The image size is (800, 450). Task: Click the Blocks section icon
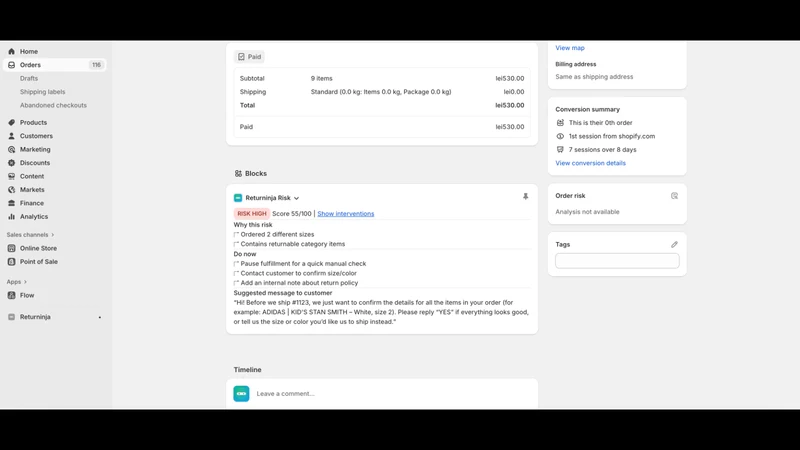click(x=238, y=173)
